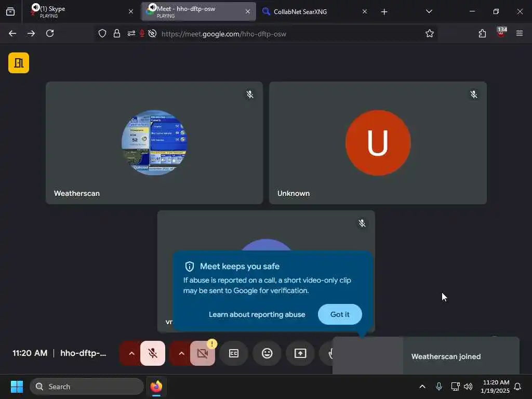Click the microphone icon in system tray
532x399 pixels.
click(438, 387)
